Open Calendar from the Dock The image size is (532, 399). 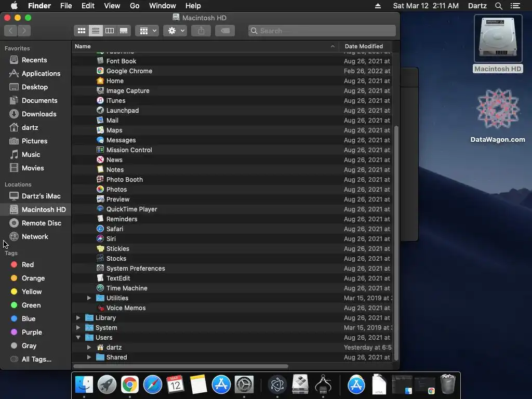(x=175, y=385)
